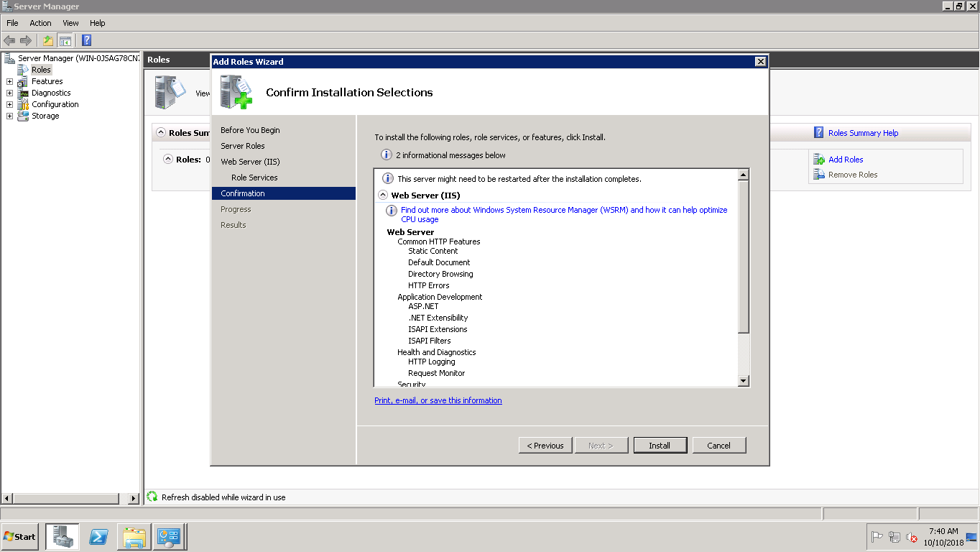The image size is (980, 552).
Task: Open Windows Explorer from the taskbar
Action: click(x=134, y=537)
